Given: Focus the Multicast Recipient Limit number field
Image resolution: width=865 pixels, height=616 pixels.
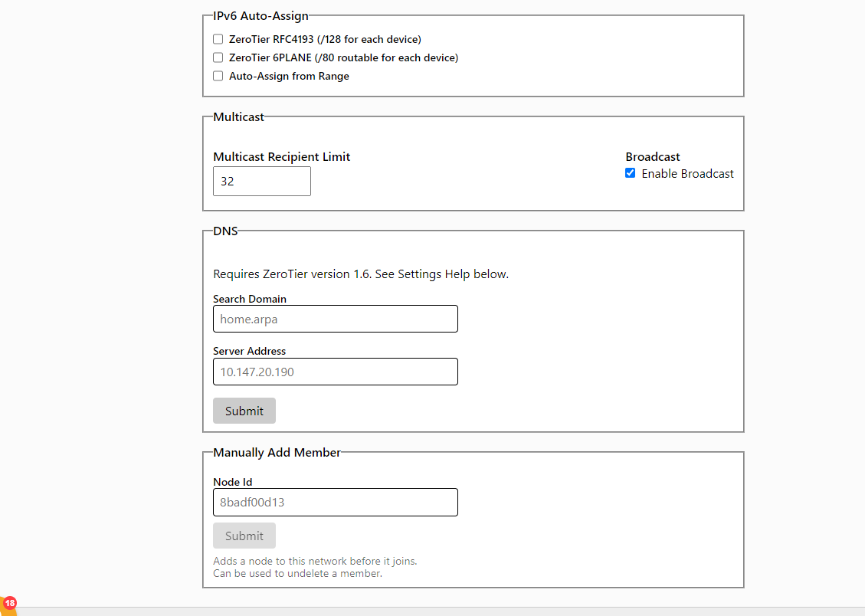Looking at the screenshot, I should [x=262, y=182].
